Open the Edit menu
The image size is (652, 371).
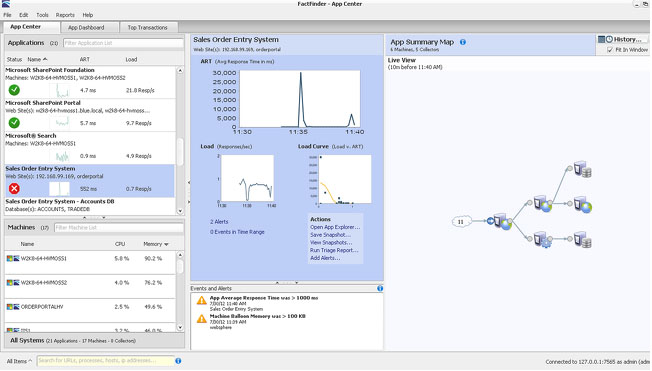tap(24, 15)
